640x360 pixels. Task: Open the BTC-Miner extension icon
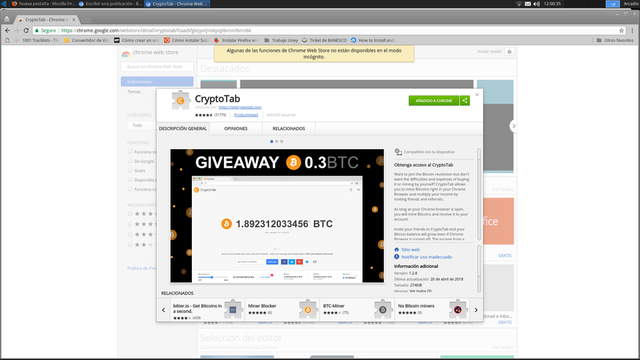point(383,309)
